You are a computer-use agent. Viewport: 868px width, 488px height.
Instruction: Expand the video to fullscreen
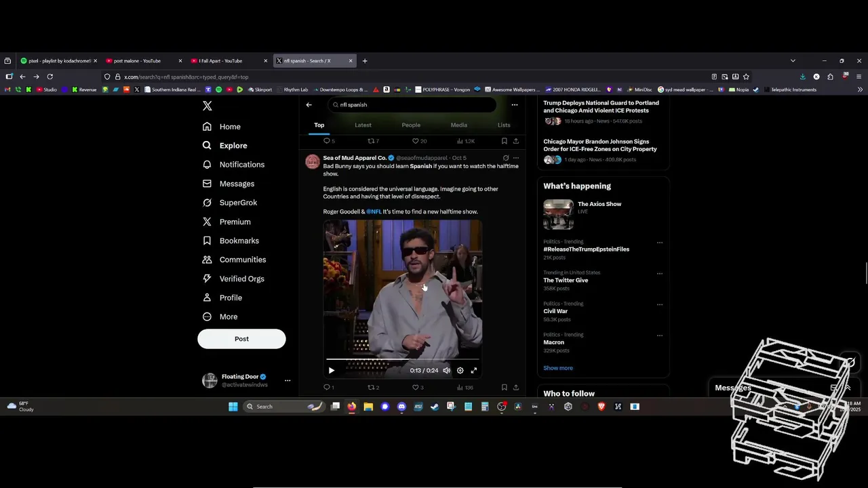click(474, 371)
